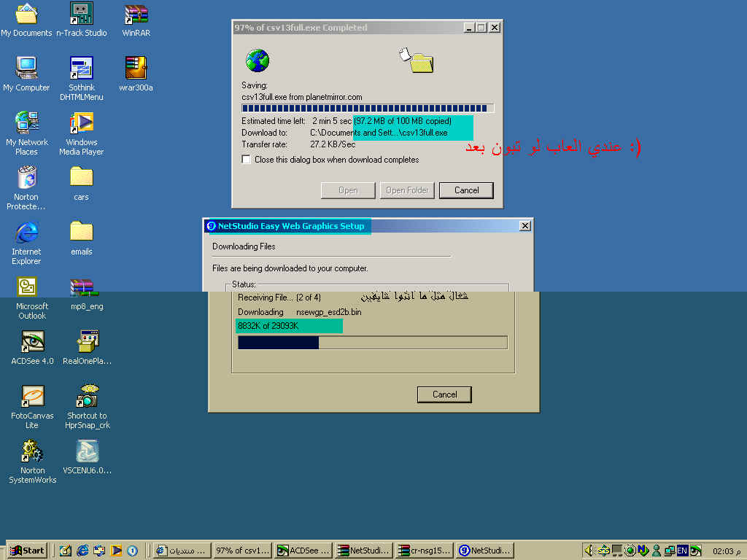This screenshot has width=747, height=560.
Task: Switch to the 97% of csv1 taskbar button
Action: click(x=242, y=551)
